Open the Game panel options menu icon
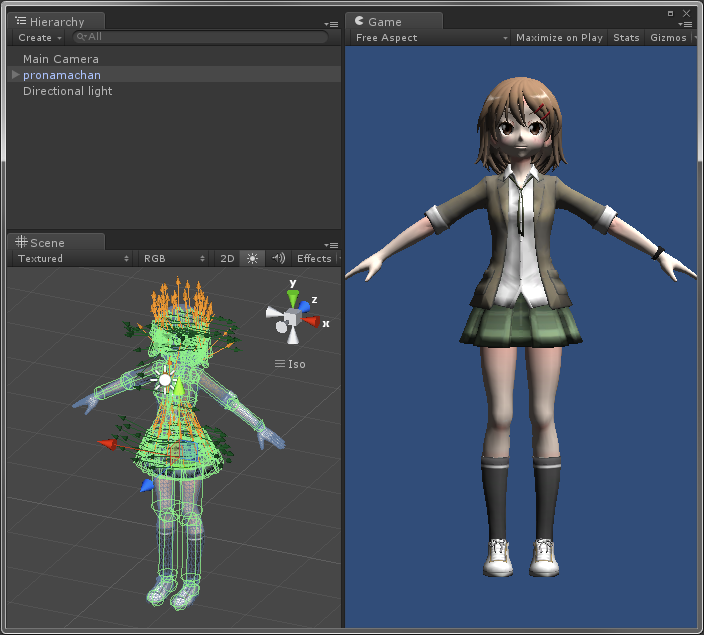Image resolution: width=704 pixels, height=635 pixels. click(686, 24)
